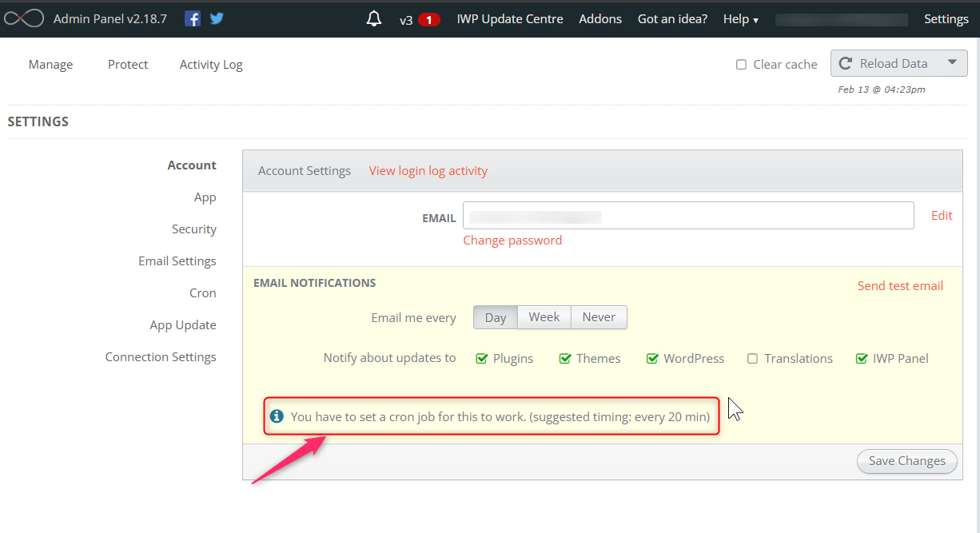Open the Help dropdown menu

741,19
